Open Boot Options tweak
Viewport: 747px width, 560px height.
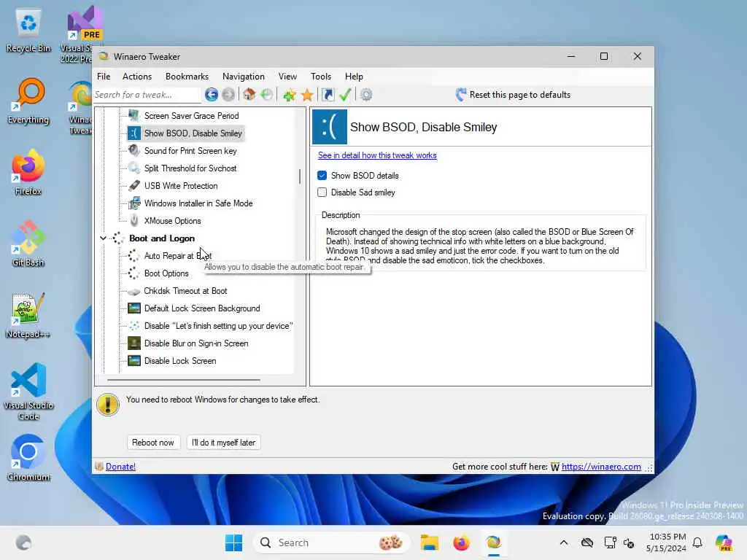(166, 273)
